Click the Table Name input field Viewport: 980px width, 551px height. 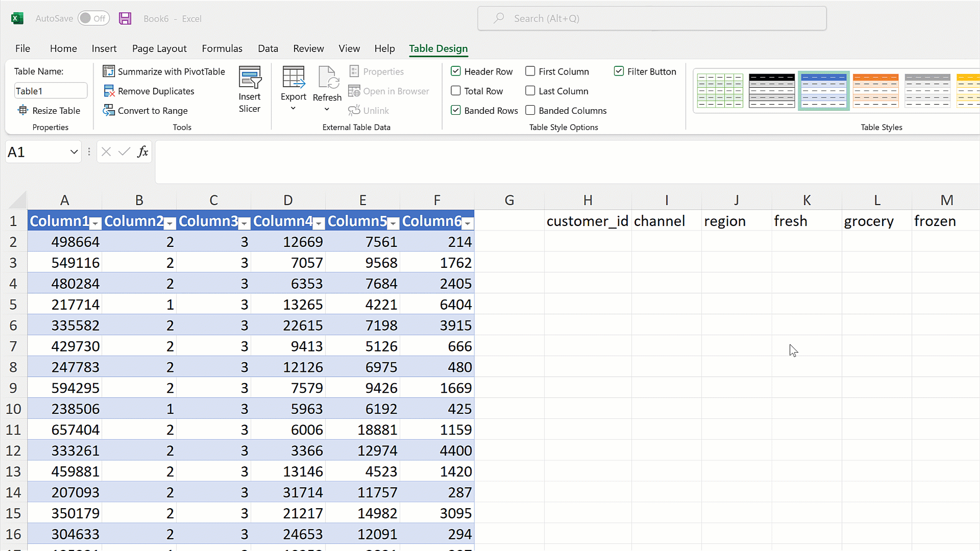tap(50, 91)
